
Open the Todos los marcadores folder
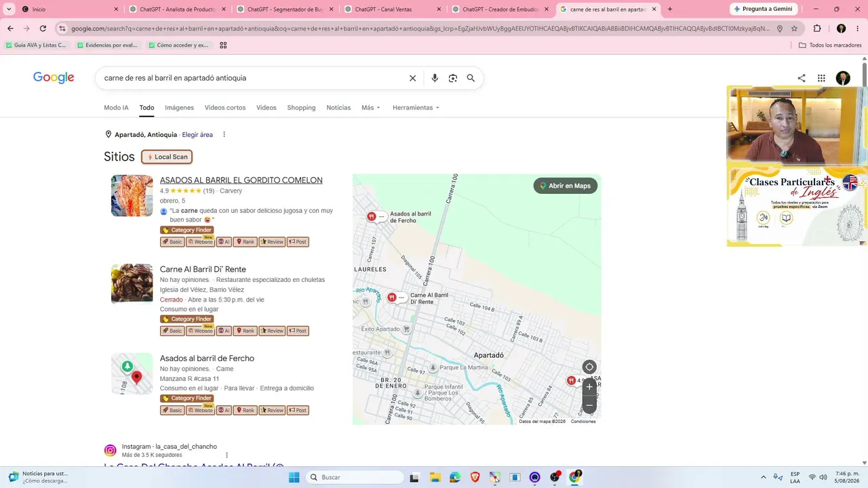pyautogui.click(x=830, y=45)
